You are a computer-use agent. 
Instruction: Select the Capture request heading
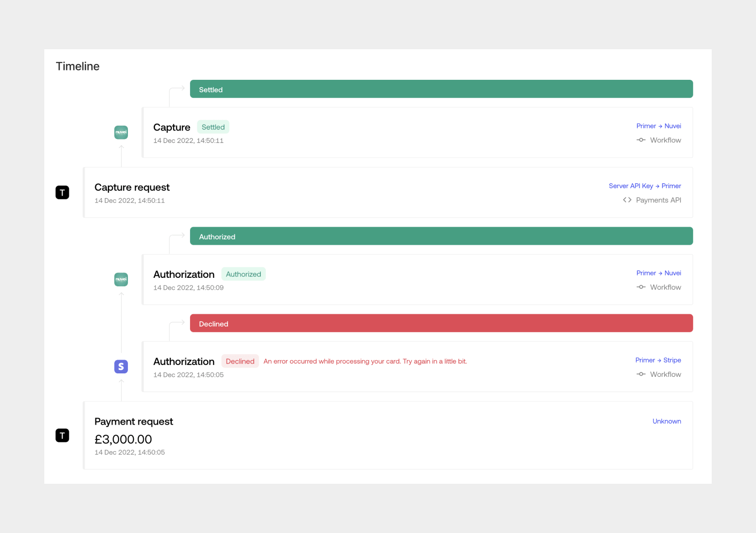click(132, 187)
